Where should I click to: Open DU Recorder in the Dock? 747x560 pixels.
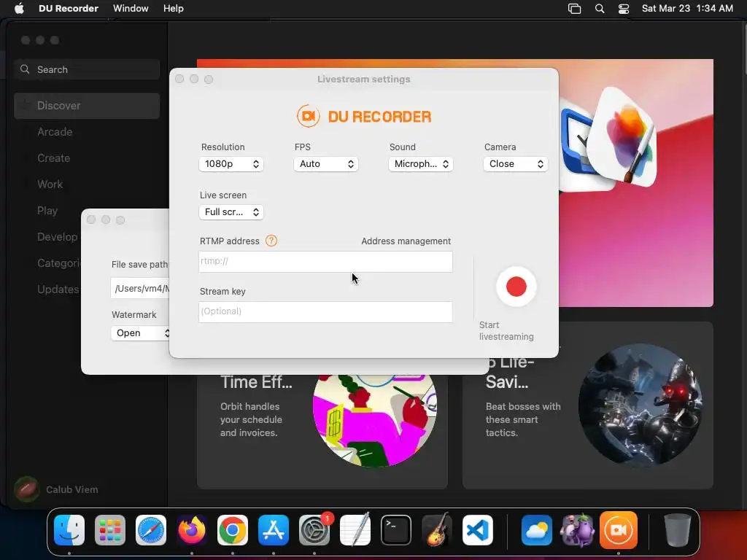619,530
